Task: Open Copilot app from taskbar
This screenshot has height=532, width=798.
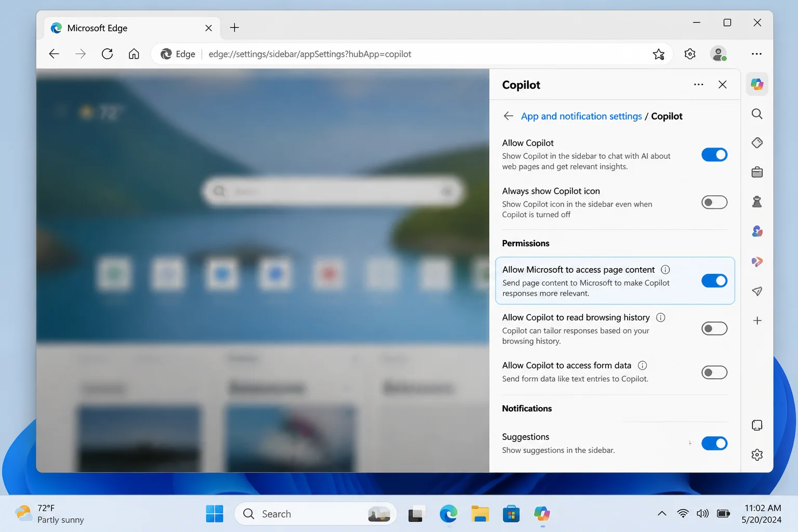Action: tap(542, 514)
